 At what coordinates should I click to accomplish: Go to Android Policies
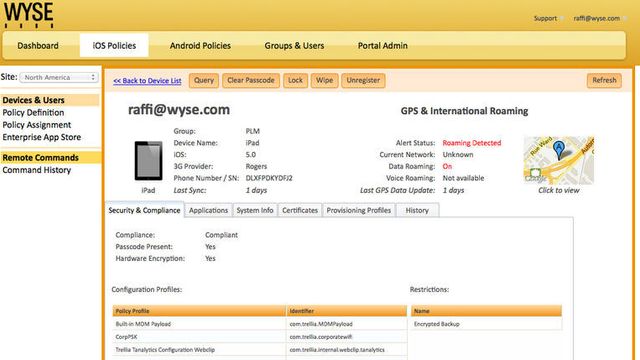pyautogui.click(x=200, y=46)
